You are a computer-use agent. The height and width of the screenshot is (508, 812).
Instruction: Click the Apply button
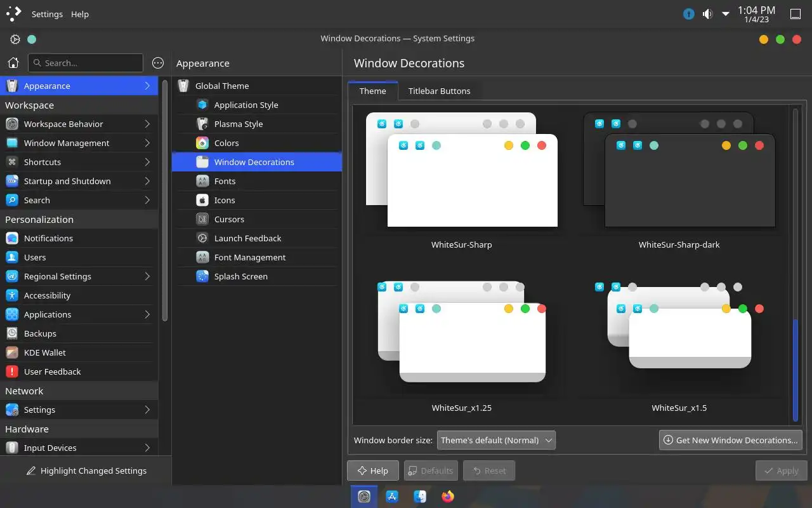(x=782, y=471)
